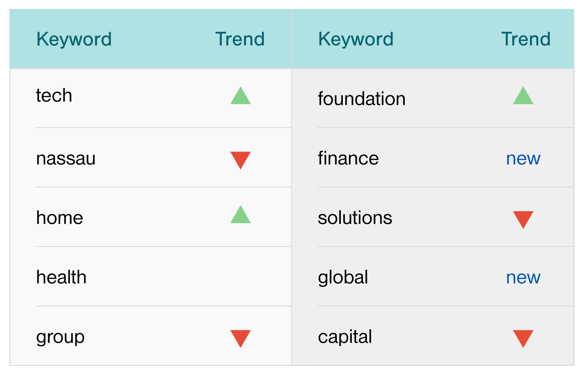Click the red down arrow beside solutions

tap(523, 219)
